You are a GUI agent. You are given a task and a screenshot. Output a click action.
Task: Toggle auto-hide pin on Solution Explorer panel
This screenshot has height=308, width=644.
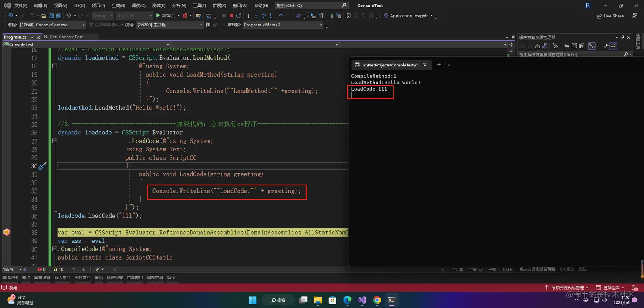pyautogui.click(x=623, y=37)
